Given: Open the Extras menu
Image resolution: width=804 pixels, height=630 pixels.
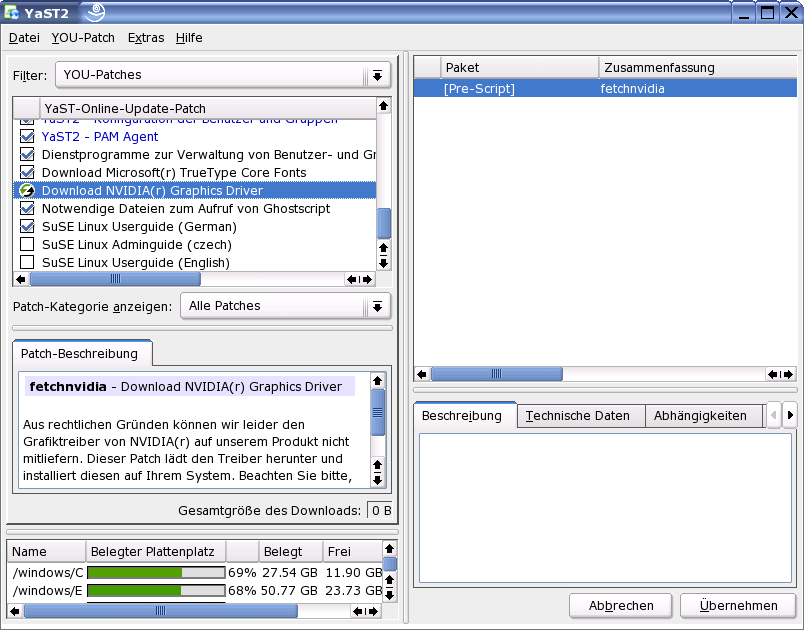Looking at the screenshot, I should pos(146,38).
